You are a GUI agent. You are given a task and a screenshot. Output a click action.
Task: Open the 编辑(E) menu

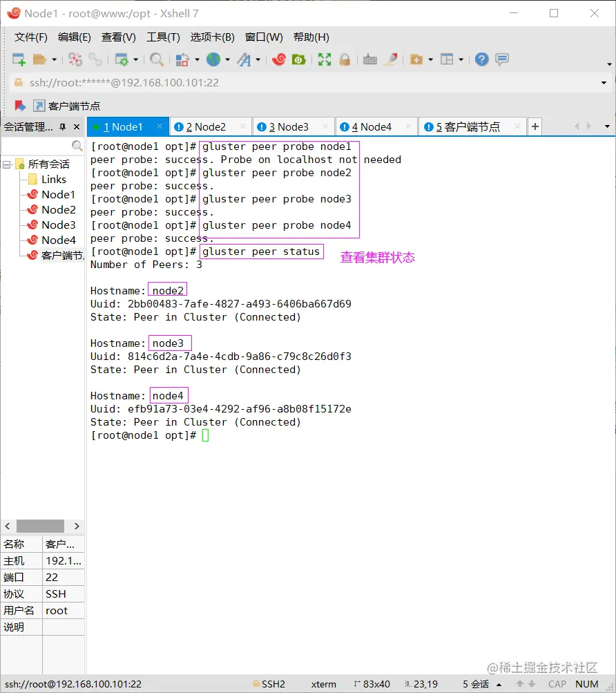coord(75,37)
